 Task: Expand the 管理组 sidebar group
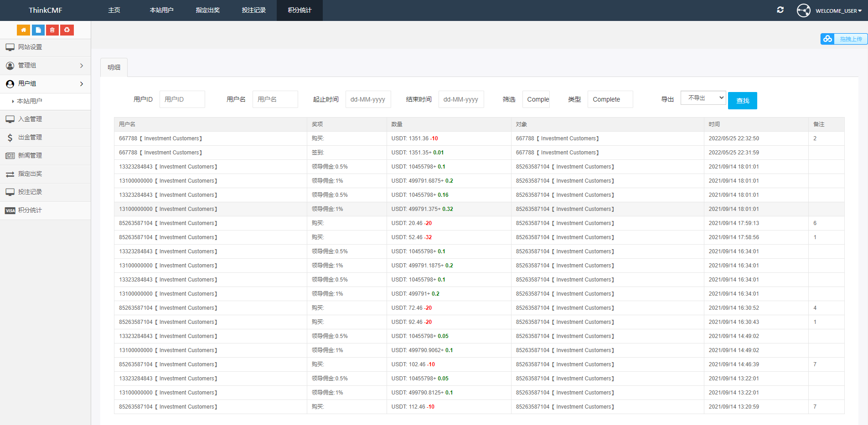(45, 66)
